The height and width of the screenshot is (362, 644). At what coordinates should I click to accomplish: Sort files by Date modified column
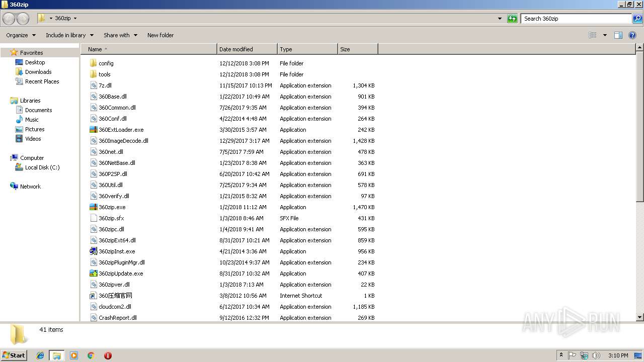coord(247,49)
